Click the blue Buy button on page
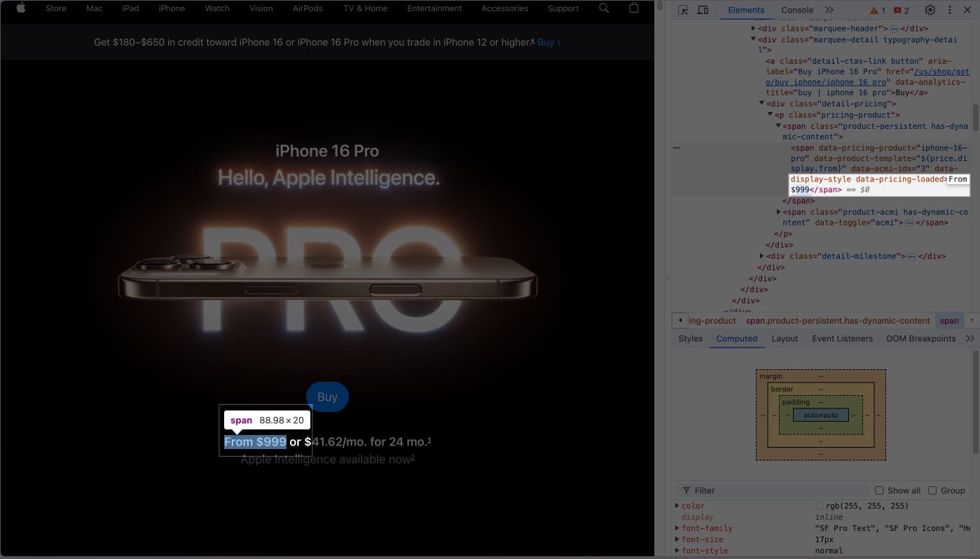Image resolution: width=980 pixels, height=559 pixels. (x=327, y=396)
